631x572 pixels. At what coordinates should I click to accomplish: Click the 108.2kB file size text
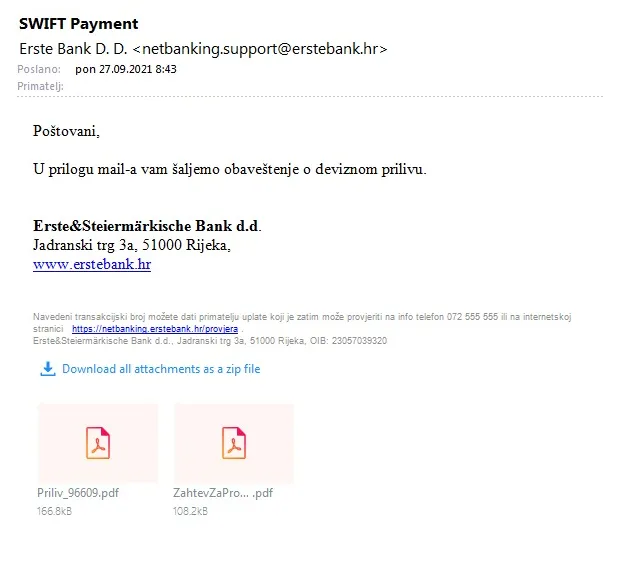click(190, 511)
